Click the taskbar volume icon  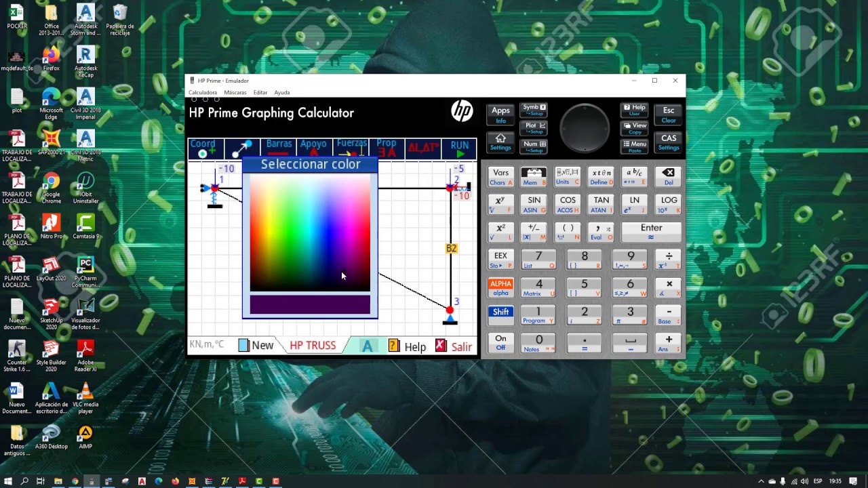(x=804, y=481)
